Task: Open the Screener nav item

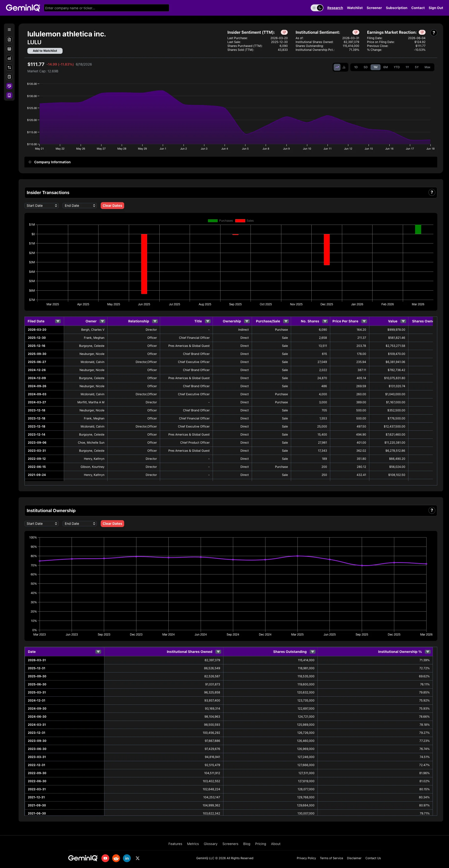Action: pyautogui.click(x=374, y=8)
